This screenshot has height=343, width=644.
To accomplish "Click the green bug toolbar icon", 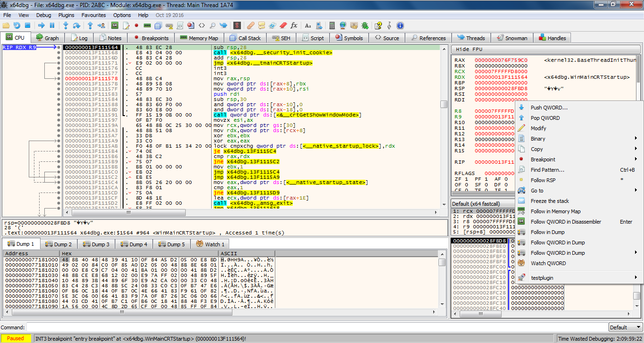I will pyautogui.click(x=364, y=25).
